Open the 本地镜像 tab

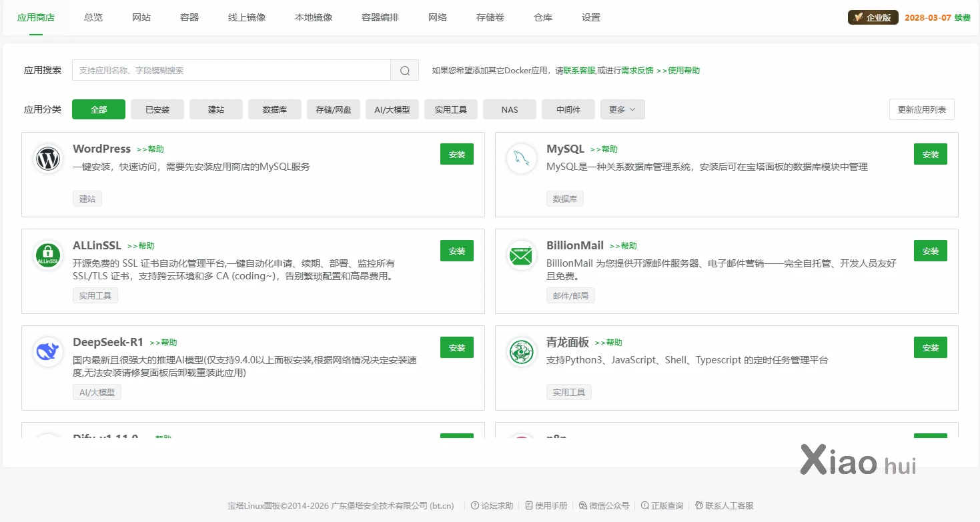click(314, 18)
